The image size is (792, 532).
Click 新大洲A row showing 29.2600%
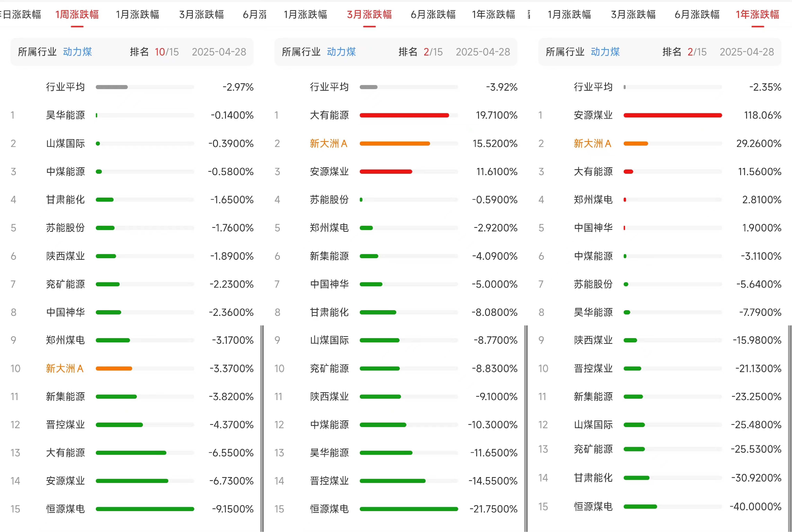click(660, 143)
